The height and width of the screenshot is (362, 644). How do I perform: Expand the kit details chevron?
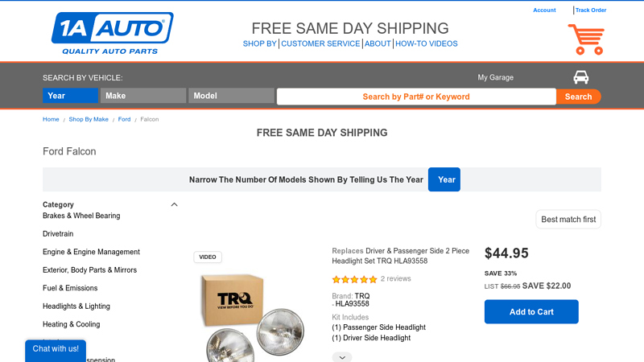[342, 357]
